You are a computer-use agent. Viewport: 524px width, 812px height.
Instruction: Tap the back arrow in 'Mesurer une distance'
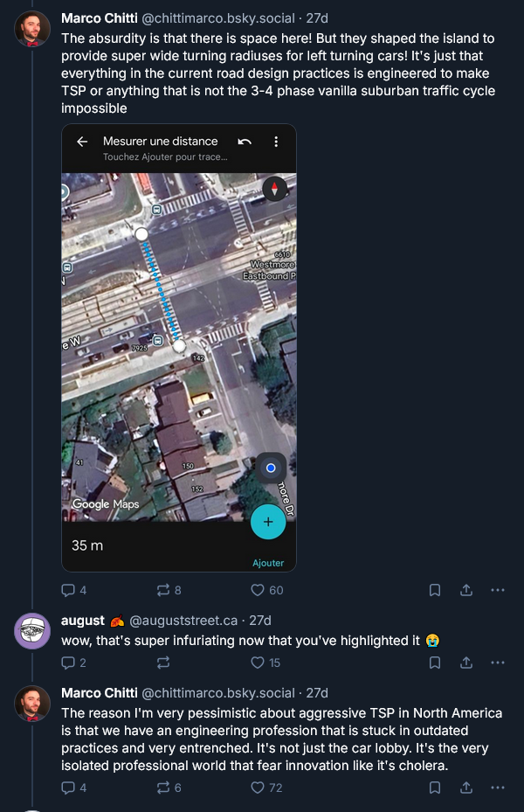point(82,140)
